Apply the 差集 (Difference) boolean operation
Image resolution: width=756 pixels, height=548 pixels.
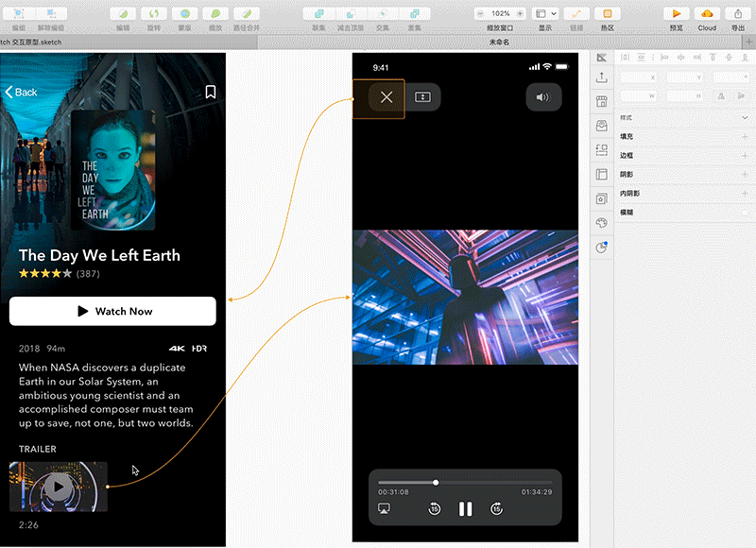415,13
